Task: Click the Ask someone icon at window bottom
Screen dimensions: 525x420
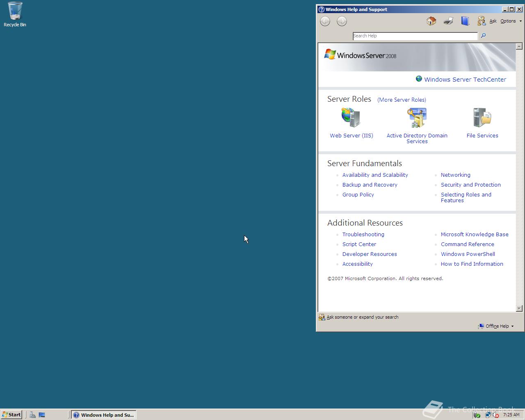Action: point(322,317)
